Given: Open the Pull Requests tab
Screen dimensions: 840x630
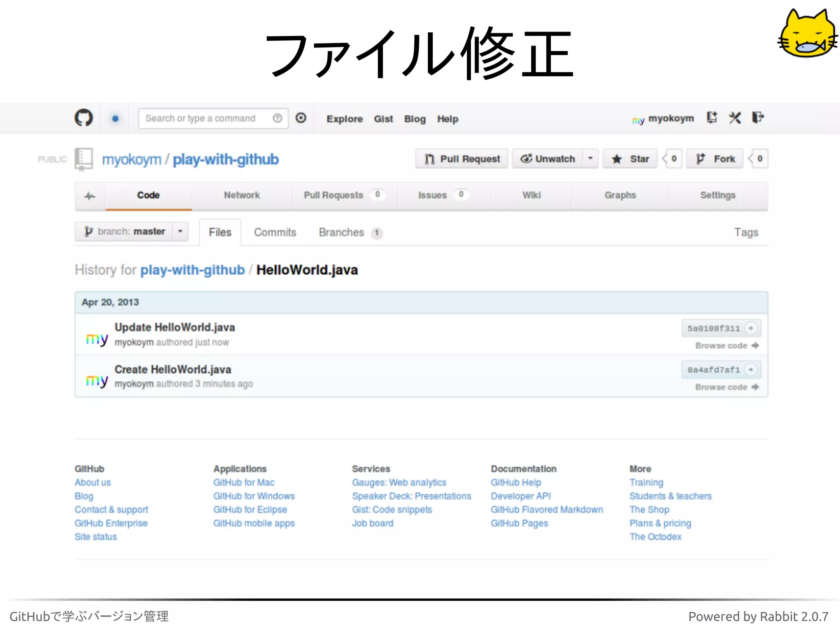Looking at the screenshot, I should coord(345,195).
